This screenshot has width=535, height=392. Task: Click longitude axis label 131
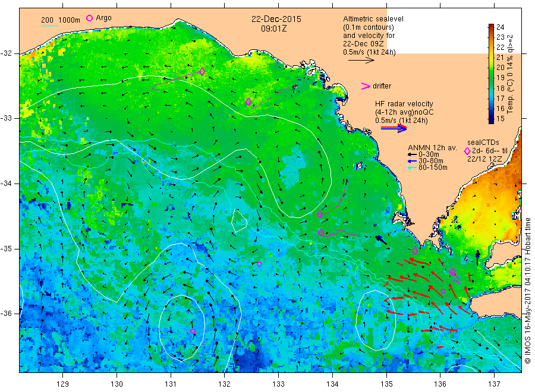click(171, 384)
